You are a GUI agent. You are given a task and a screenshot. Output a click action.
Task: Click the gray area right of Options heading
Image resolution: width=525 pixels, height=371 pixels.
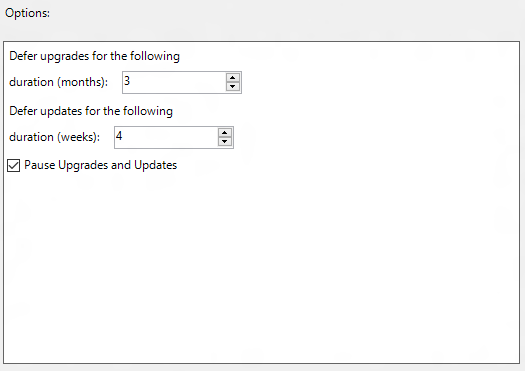click(285, 13)
